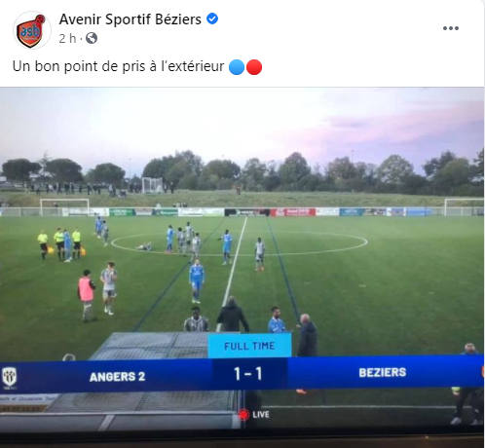The height and width of the screenshot is (448, 485).
Task: Click the left goal in the photo
Action: pos(64,206)
